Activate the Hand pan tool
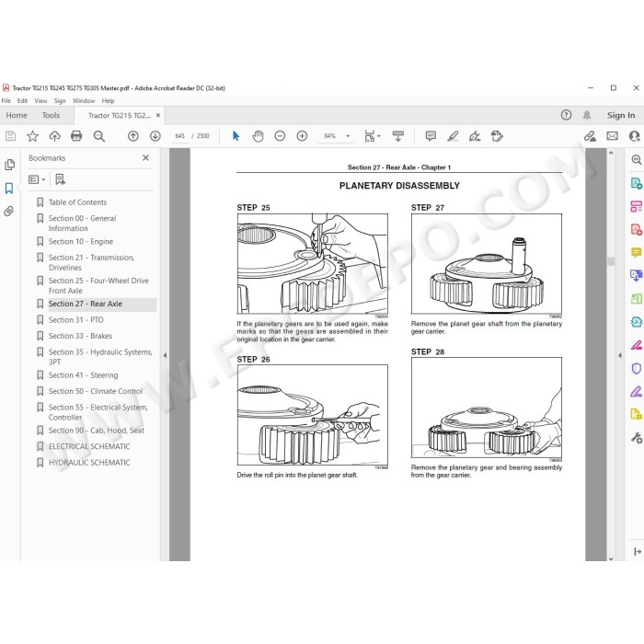The height and width of the screenshot is (644, 644). (258, 136)
